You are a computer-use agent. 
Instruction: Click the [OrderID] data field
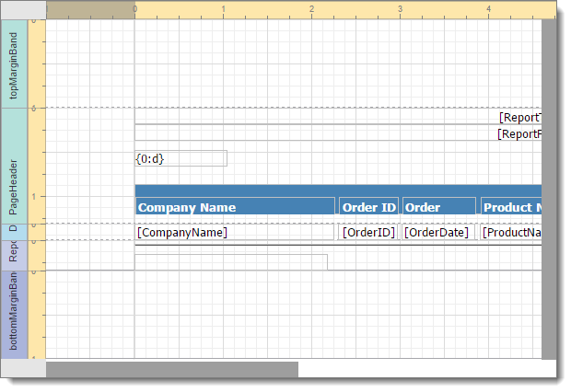pyautogui.click(x=368, y=232)
